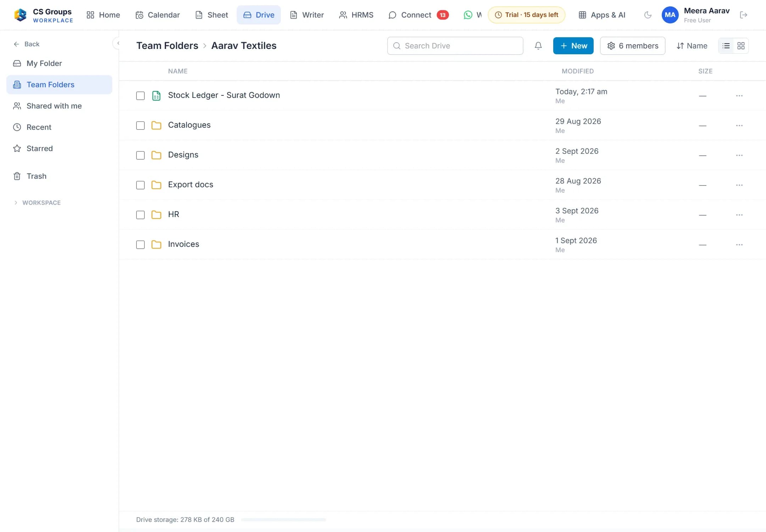
Task: Open the Name sort dropdown
Action: coord(692,46)
